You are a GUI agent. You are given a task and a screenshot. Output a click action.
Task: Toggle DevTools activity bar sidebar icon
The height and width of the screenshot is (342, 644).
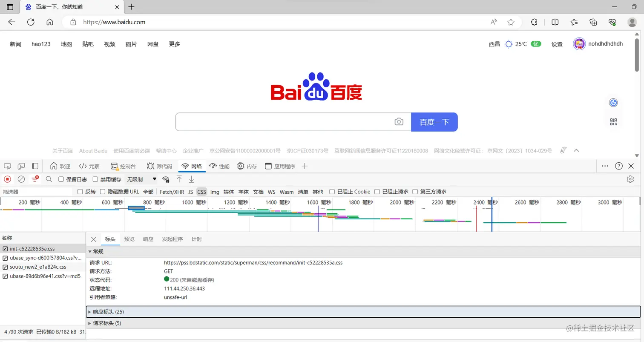35,166
